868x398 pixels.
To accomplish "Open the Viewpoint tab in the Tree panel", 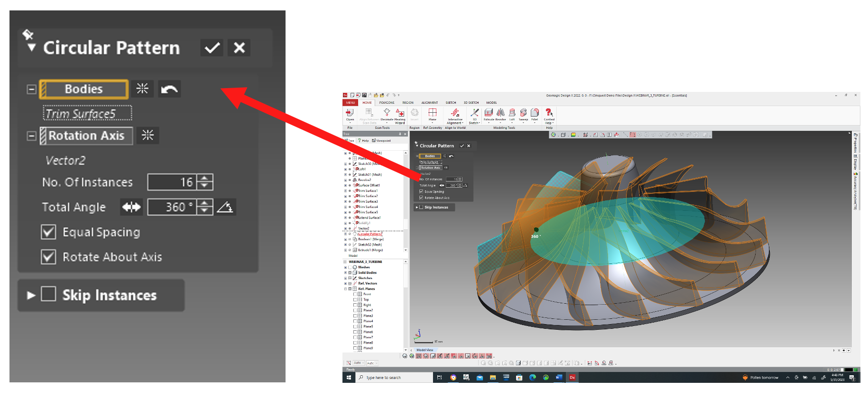I will click(382, 140).
